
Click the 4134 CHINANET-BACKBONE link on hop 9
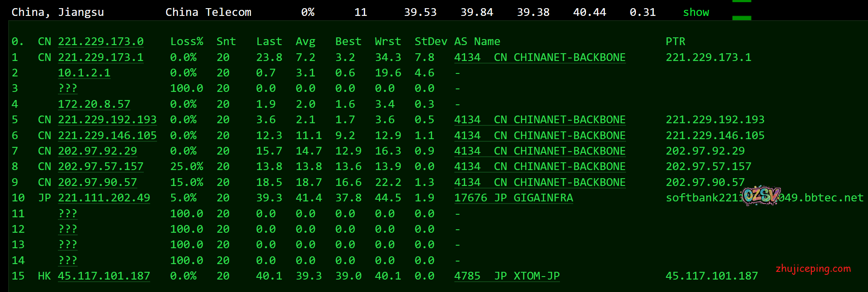click(539, 182)
